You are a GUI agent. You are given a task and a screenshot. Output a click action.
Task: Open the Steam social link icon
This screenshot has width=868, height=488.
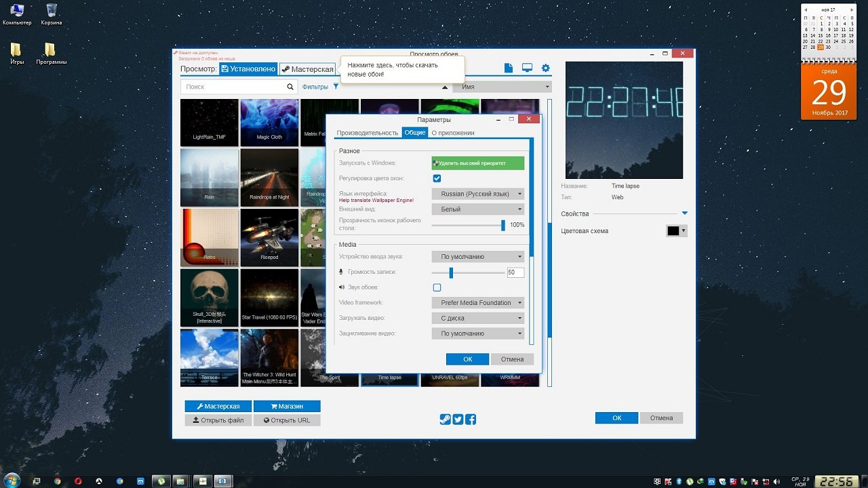point(445,420)
